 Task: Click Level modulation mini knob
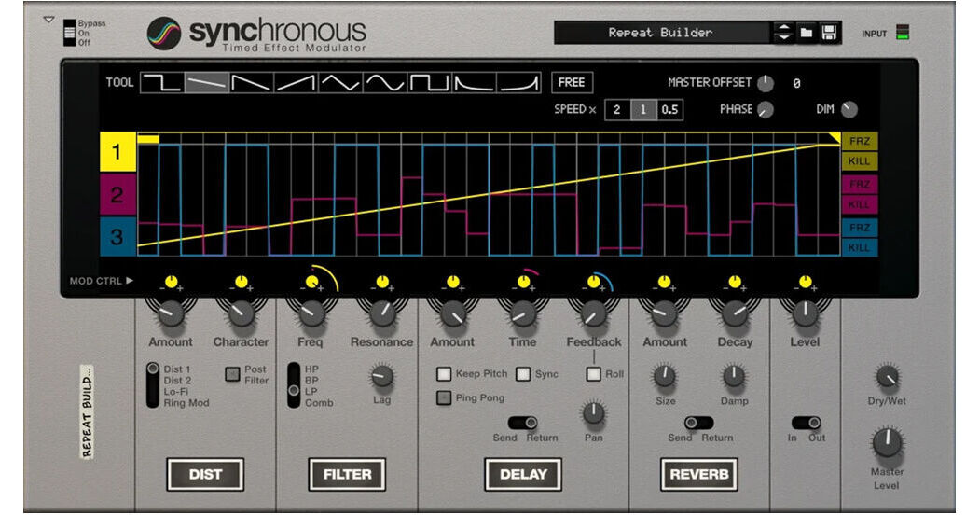point(805,282)
